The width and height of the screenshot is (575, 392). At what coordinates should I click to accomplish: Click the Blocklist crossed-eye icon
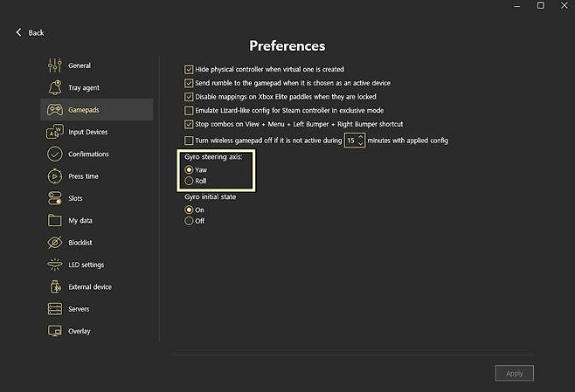pos(53,243)
